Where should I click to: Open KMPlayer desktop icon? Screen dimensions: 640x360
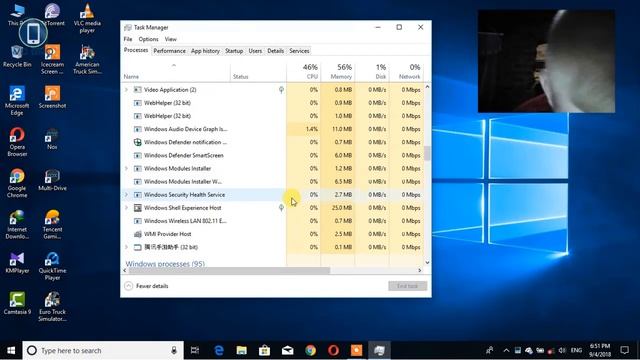click(17, 262)
